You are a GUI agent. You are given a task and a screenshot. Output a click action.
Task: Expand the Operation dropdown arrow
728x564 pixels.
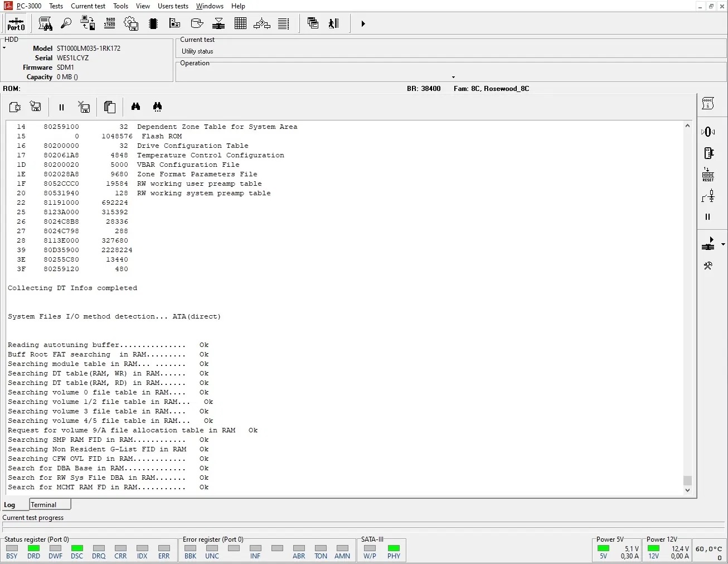tap(453, 77)
